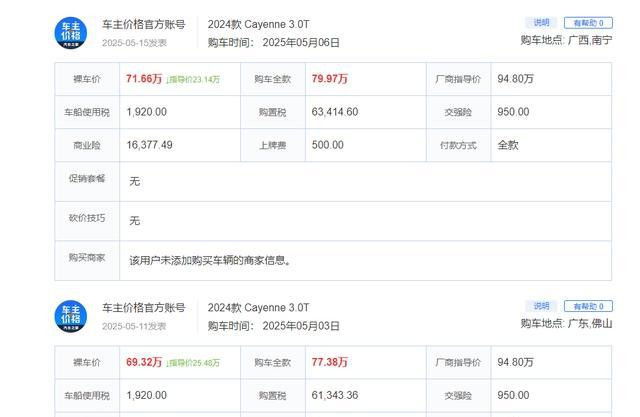Select the 69.32万 bare car price
640x417 pixels.
coord(144,362)
